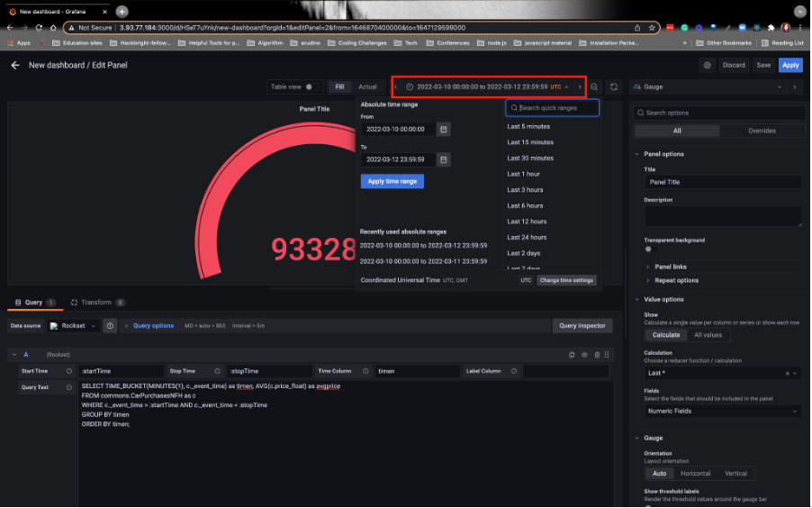The width and height of the screenshot is (812, 508).
Task: Open data source help icon next to Rockset
Action: coord(110,326)
